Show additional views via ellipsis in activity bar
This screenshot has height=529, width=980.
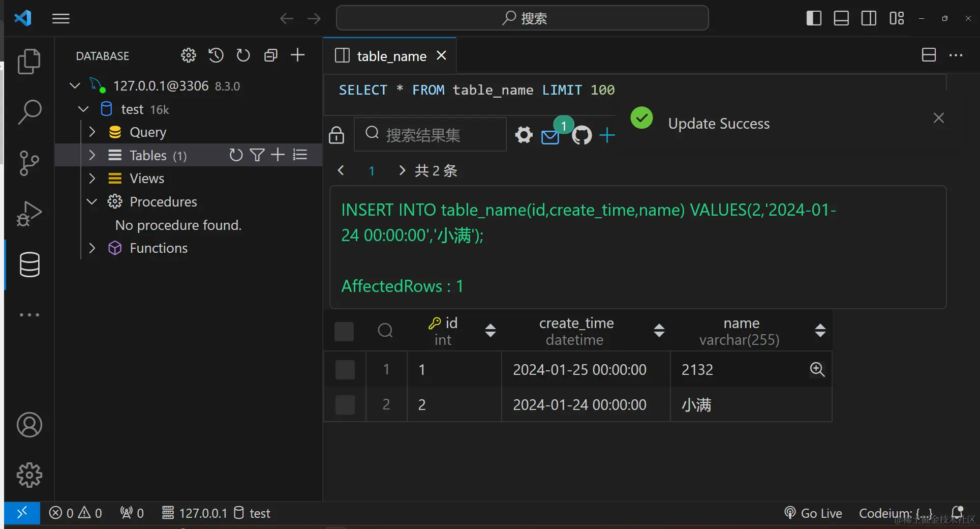tap(29, 315)
